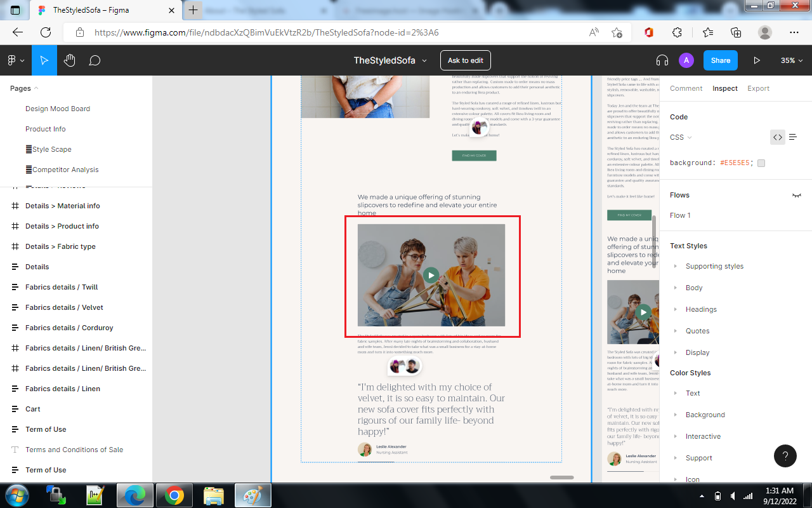Image resolution: width=812 pixels, height=508 pixels.
Task: Refresh the browser page
Action: point(46,32)
